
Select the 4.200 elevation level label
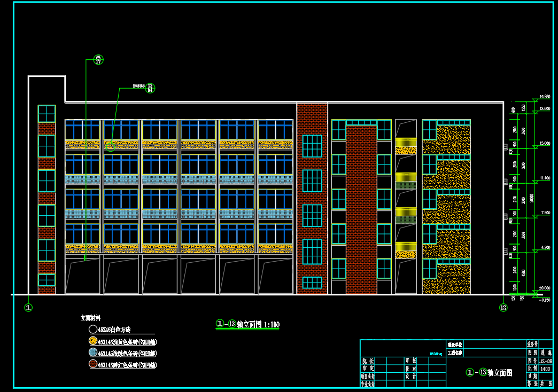(x=545, y=248)
